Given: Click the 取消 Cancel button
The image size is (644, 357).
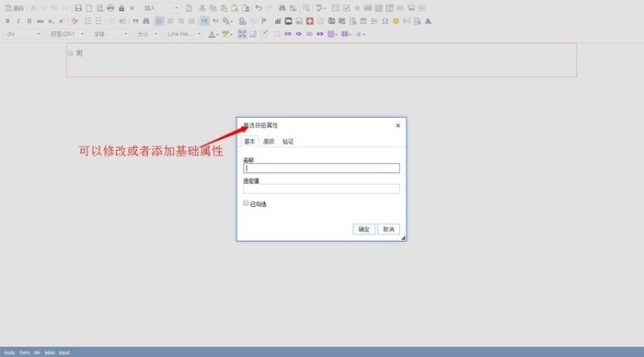Looking at the screenshot, I should (388, 229).
